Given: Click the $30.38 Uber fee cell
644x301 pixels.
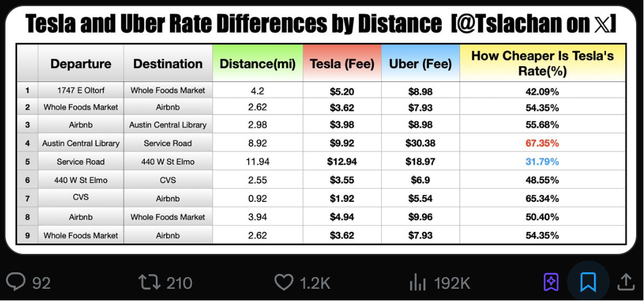Looking at the screenshot, I should [x=420, y=143].
